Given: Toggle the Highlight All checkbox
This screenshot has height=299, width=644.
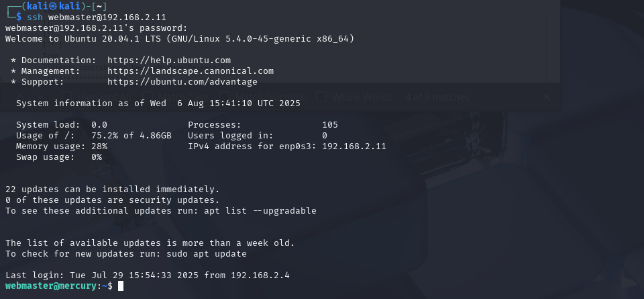Looking at the screenshot, I should coord(66,97).
